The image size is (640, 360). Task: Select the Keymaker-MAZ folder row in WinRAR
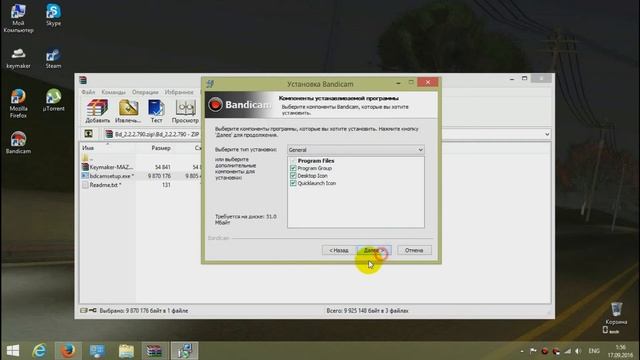point(141,167)
